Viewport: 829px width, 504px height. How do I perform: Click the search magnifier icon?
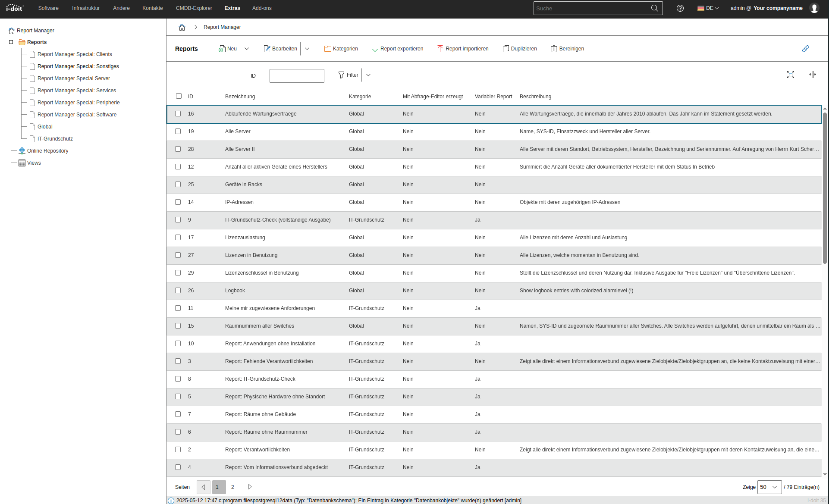654,8
